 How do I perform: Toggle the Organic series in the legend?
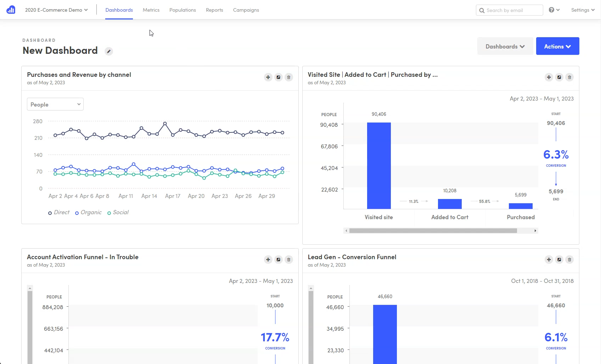tap(88, 212)
